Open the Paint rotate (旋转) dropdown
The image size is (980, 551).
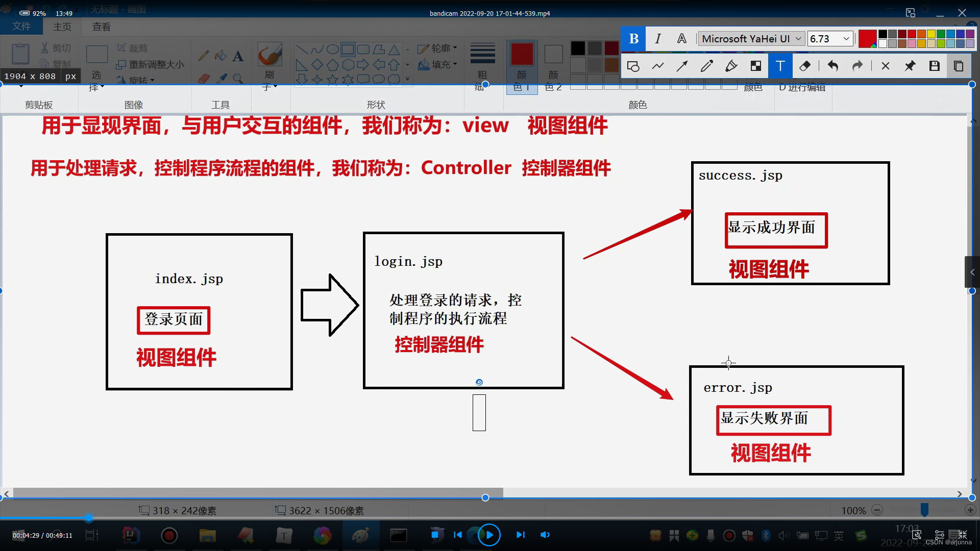(135, 80)
